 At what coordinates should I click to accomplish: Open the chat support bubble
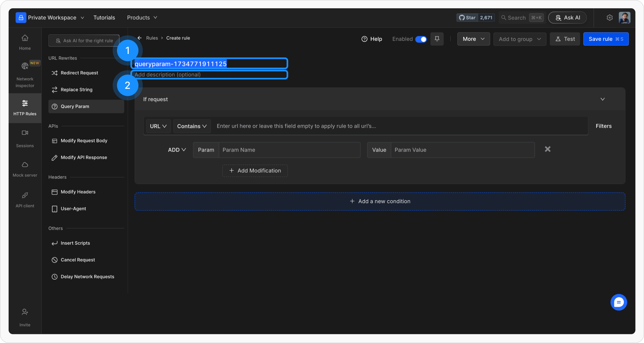click(619, 302)
